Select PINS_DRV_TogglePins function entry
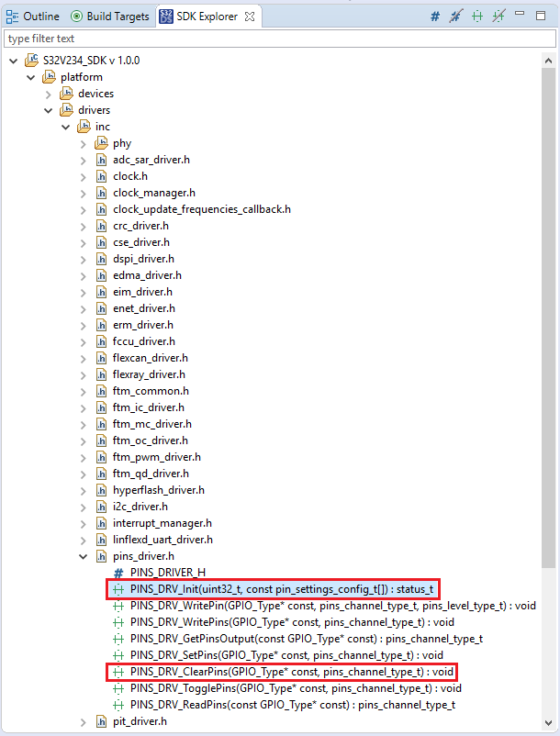This screenshot has height=736, width=560. click(x=296, y=688)
